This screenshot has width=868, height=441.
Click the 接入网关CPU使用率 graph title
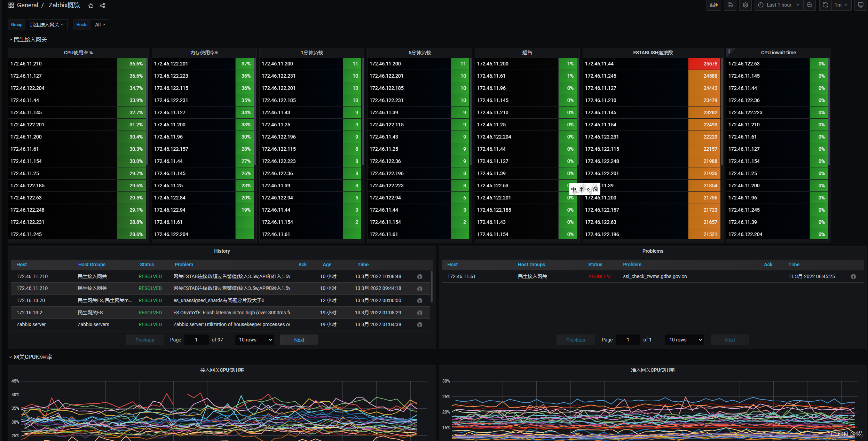tap(222, 370)
